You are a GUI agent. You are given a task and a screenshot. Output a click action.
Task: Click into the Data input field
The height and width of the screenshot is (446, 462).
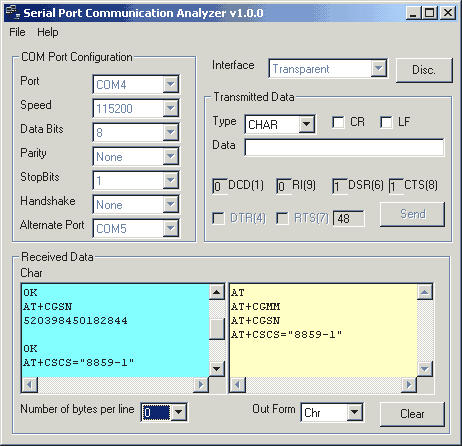(x=344, y=147)
